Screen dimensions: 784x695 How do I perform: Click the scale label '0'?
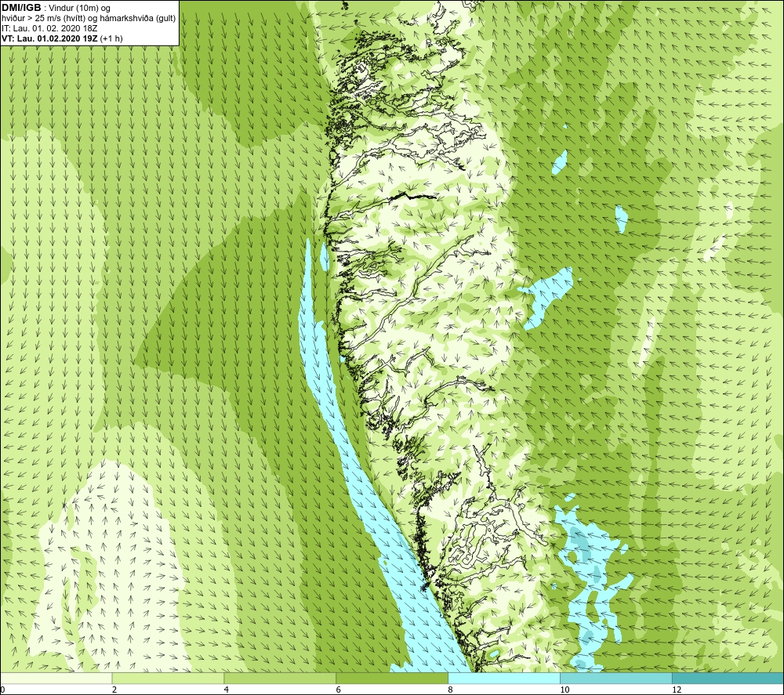2,690
